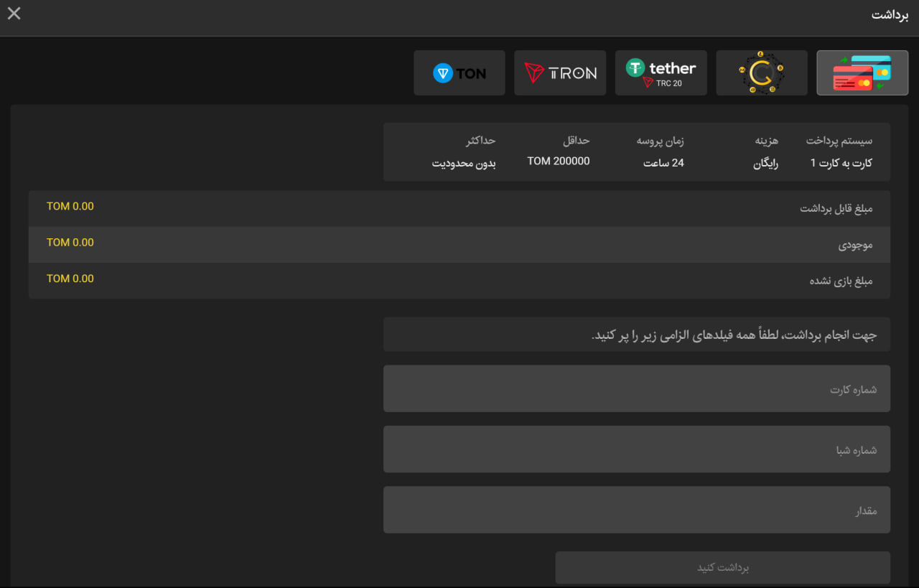
Task: Click the شماره شبا SHEBA number field
Action: coord(636,449)
